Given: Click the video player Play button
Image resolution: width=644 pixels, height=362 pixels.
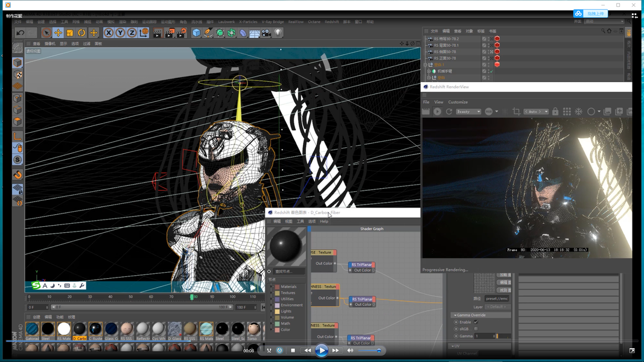Looking at the screenshot, I should (x=321, y=351).
